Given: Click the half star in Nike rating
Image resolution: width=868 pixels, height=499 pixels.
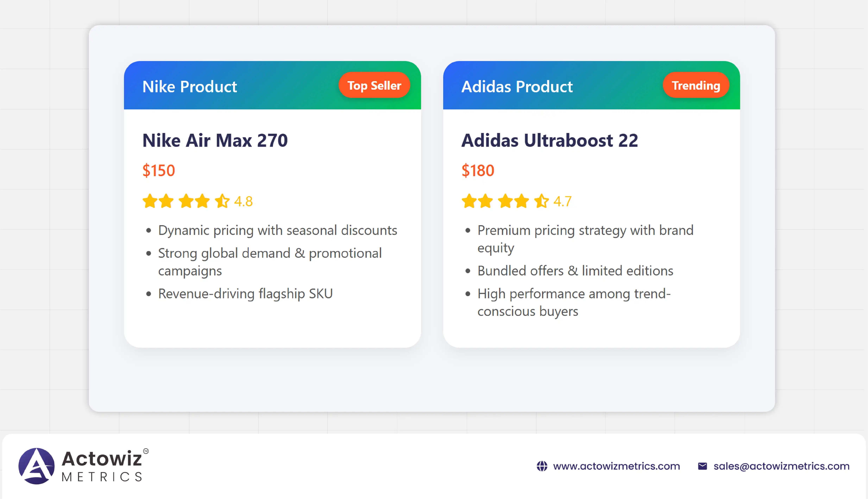Looking at the screenshot, I should (222, 201).
